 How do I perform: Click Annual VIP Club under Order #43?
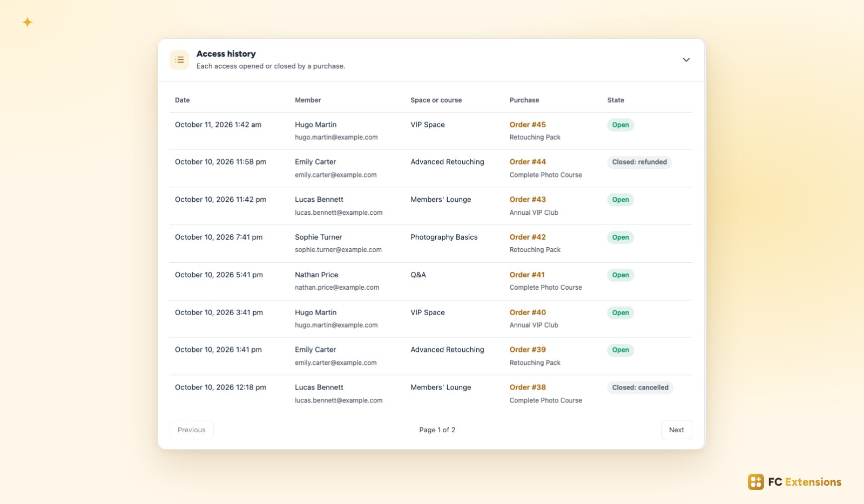point(534,213)
